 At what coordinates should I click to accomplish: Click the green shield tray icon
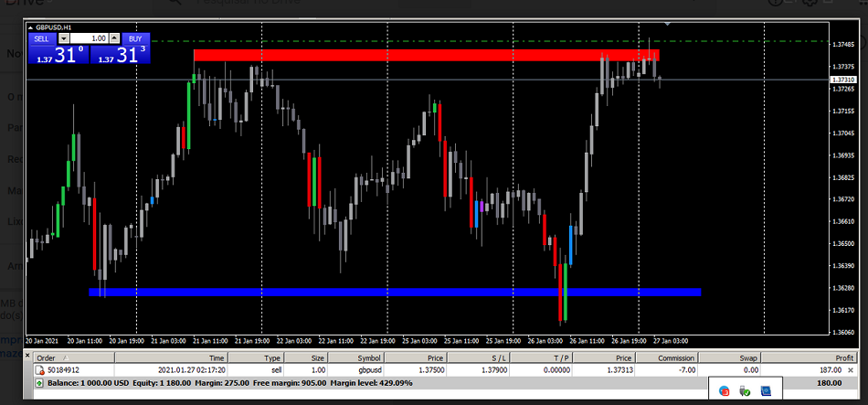745,390
